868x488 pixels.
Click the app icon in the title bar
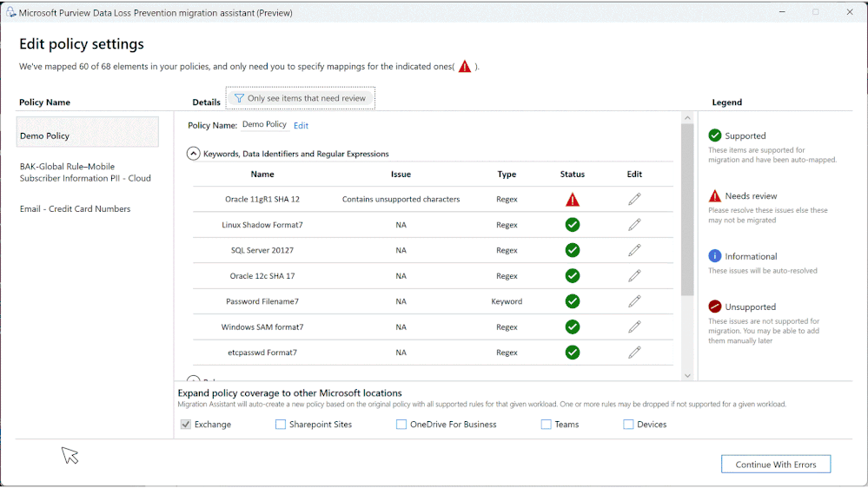point(10,12)
